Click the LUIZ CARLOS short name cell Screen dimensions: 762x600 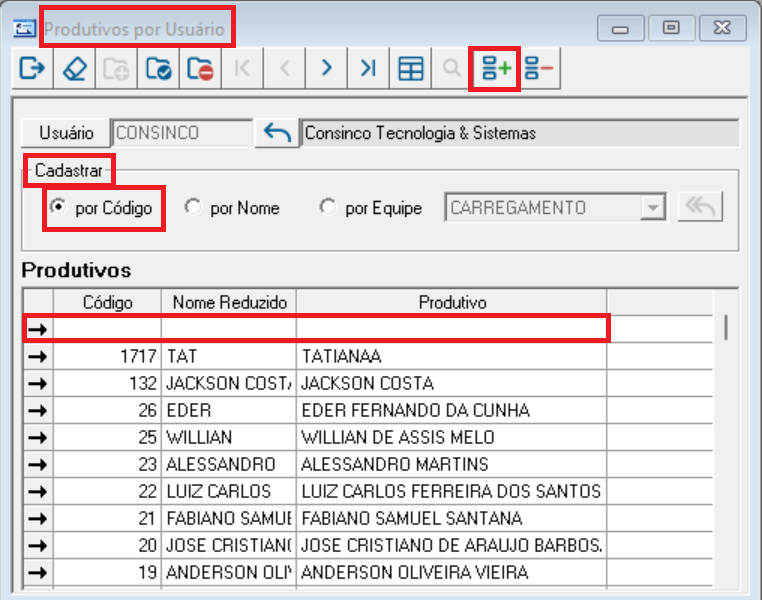click(229, 492)
